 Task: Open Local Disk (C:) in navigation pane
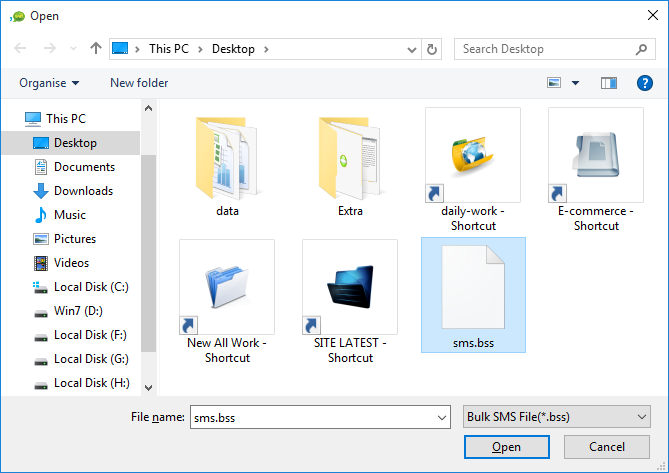[x=81, y=287]
